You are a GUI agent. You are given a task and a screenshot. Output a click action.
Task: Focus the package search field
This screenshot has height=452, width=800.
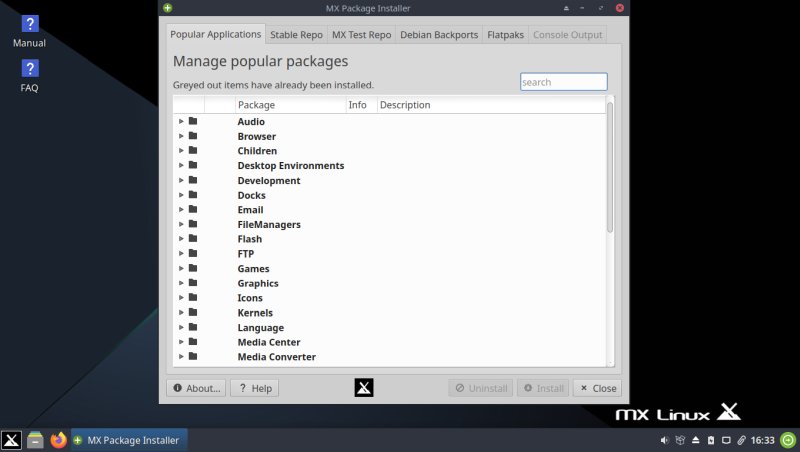pyautogui.click(x=564, y=82)
